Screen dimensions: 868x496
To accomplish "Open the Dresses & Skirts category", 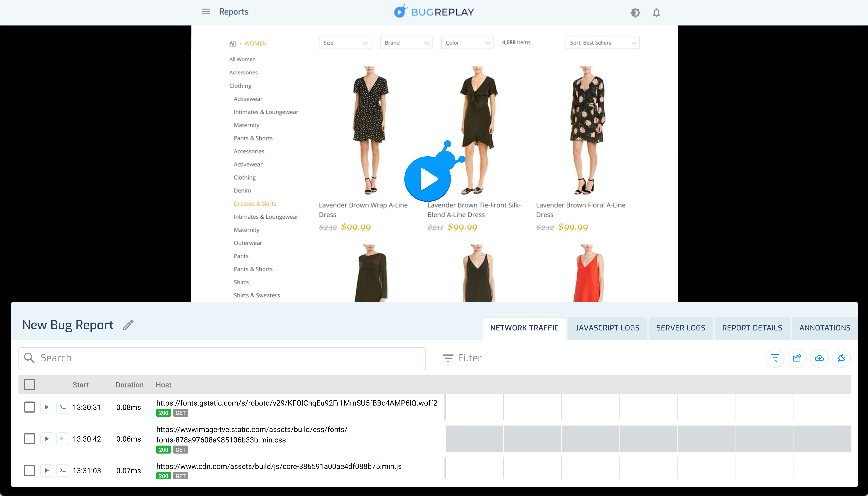I will [255, 203].
